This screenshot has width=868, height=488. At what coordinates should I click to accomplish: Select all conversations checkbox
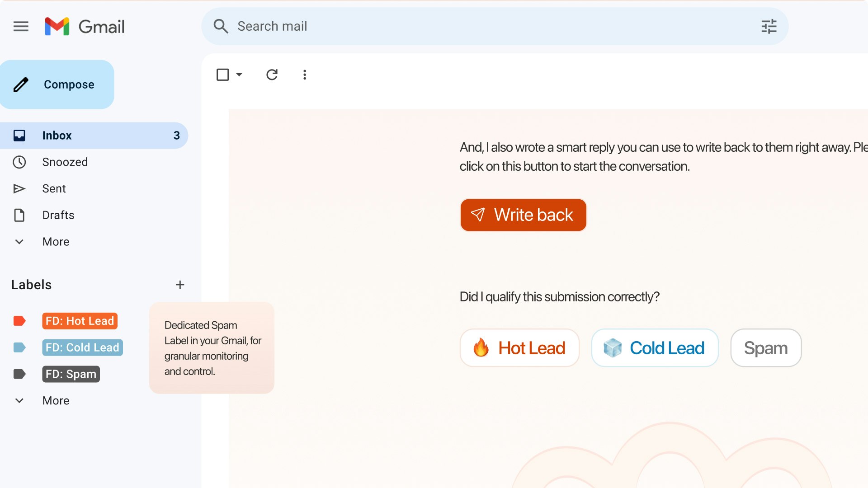point(223,75)
